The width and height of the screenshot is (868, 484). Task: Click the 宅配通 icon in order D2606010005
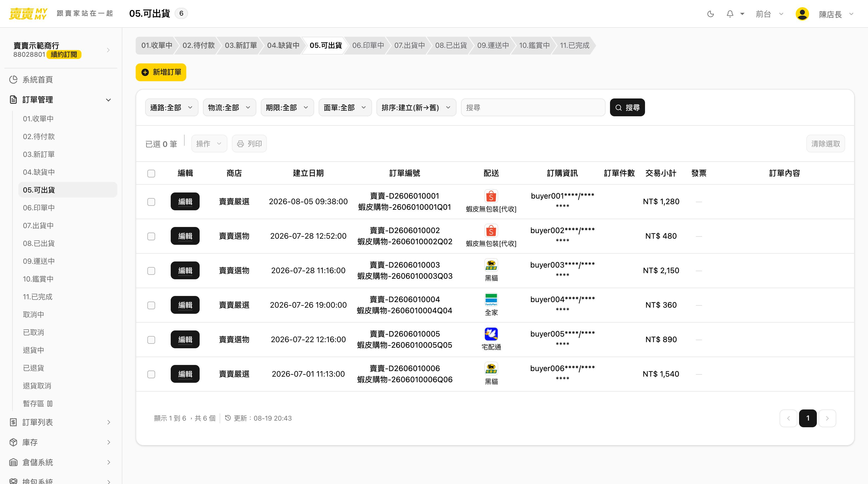point(491,334)
